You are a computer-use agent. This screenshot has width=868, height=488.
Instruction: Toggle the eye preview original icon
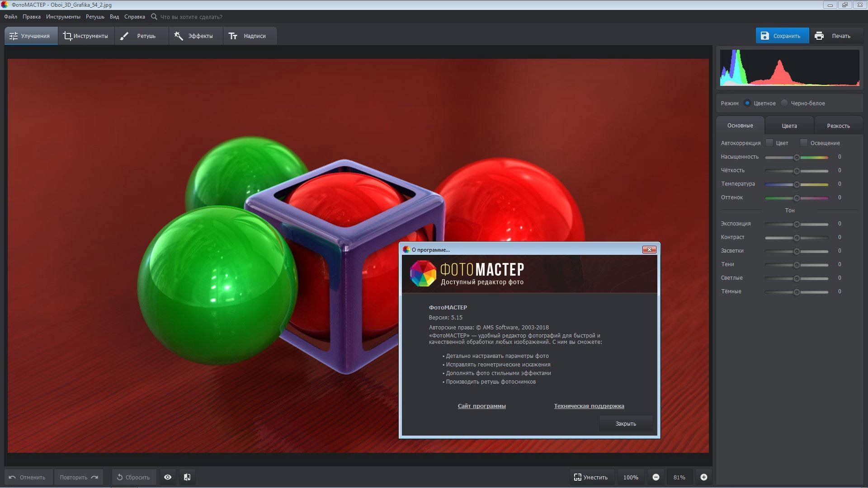click(x=168, y=477)
